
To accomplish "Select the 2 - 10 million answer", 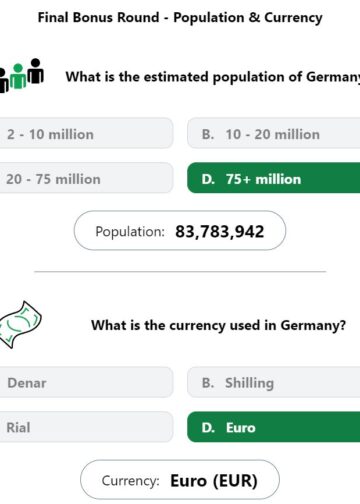I will 86,134.
